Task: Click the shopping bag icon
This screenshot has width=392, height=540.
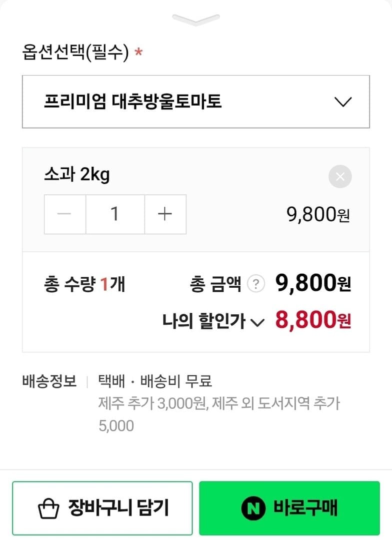Action: pyautogui.click(x=48, y=508)
